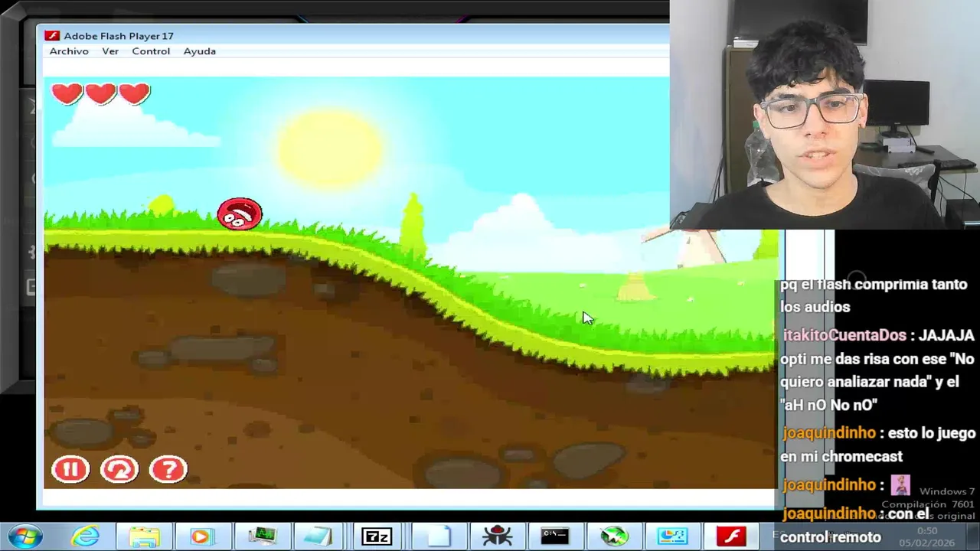Open the green monitor taskbar icon
Viewport: 980px width, 551px height.
tap(262, 536)
